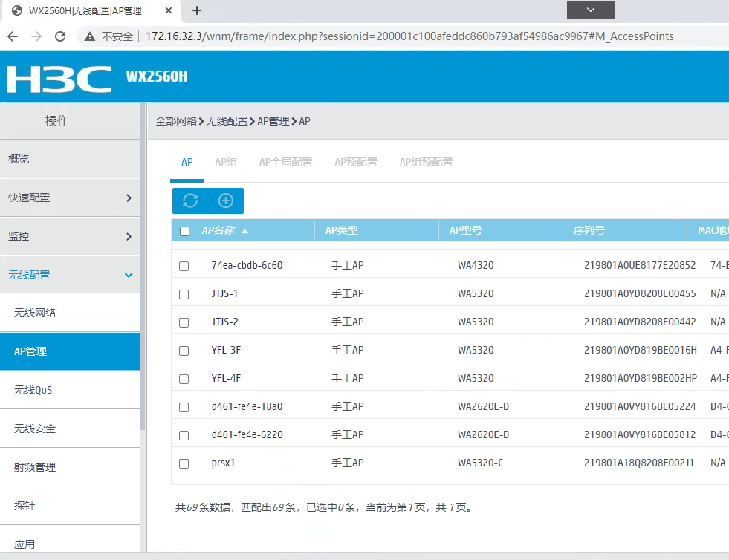Go to 无线网络 in sidebar

(35, 313)
